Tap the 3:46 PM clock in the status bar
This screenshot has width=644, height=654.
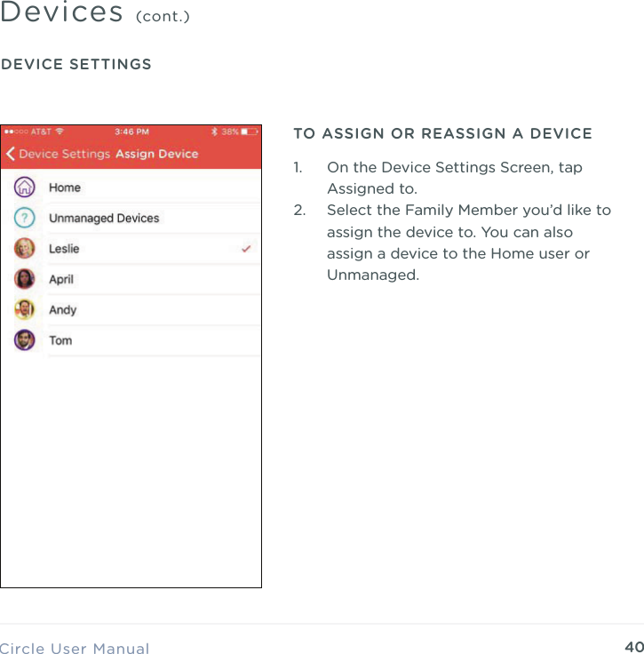click(131, 132)
